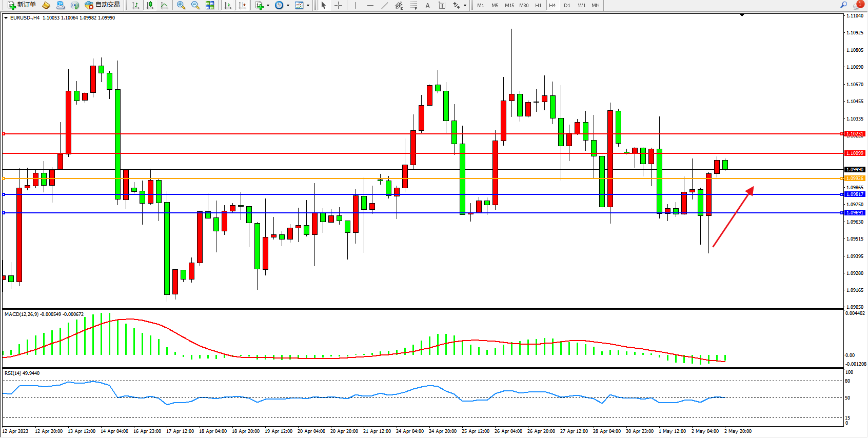Draw a horizontal line tool
This screenshot has width=868, height=438.
tap(370, 5)
